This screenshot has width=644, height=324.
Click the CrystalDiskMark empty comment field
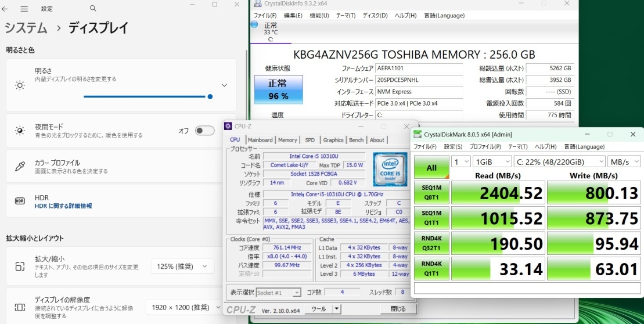pos(527,288)
